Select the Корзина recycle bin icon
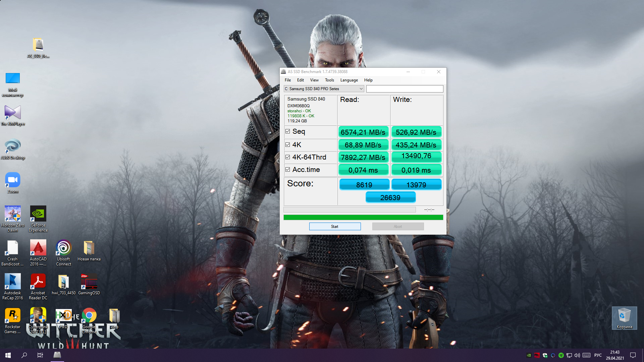The height and width of the screenshot is (362, 644). (x=624, y=318)
